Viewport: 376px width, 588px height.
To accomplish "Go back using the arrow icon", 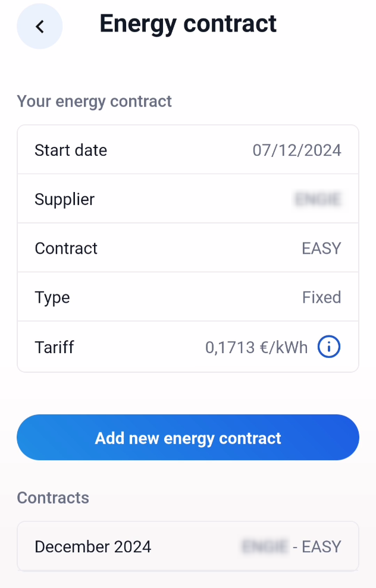I will click(39, 26).
